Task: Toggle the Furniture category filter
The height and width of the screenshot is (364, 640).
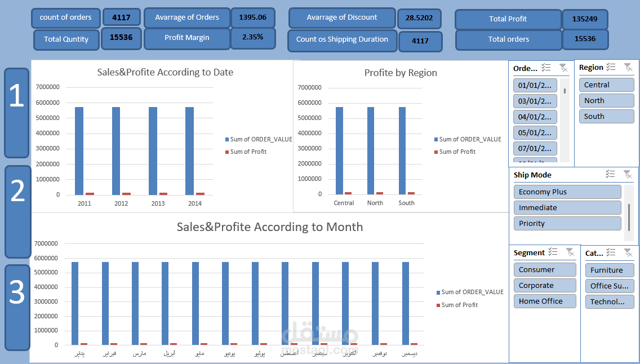Action: (610, 270)
